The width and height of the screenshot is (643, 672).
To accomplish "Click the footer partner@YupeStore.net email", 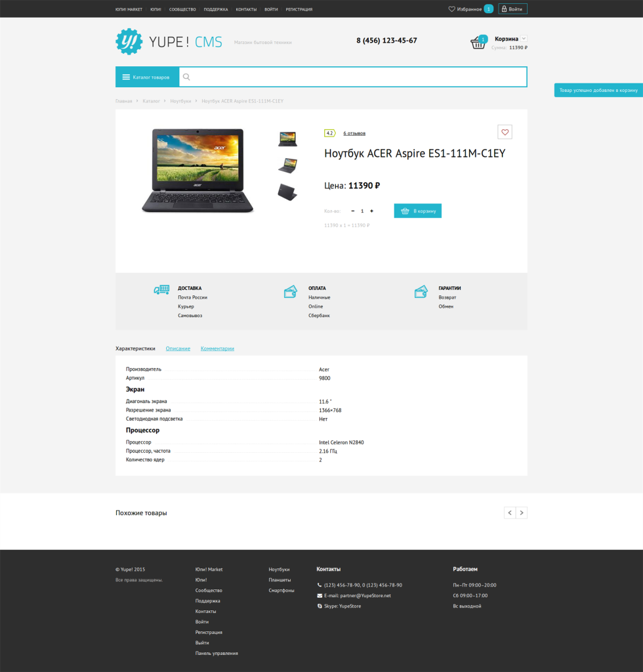I will (x=365, y=596).
